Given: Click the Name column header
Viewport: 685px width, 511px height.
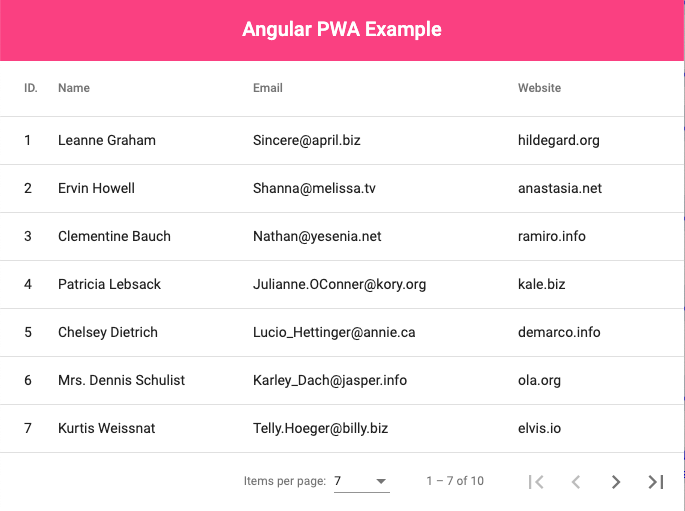Looking at the screenshot, I should [x=74, y=88].
